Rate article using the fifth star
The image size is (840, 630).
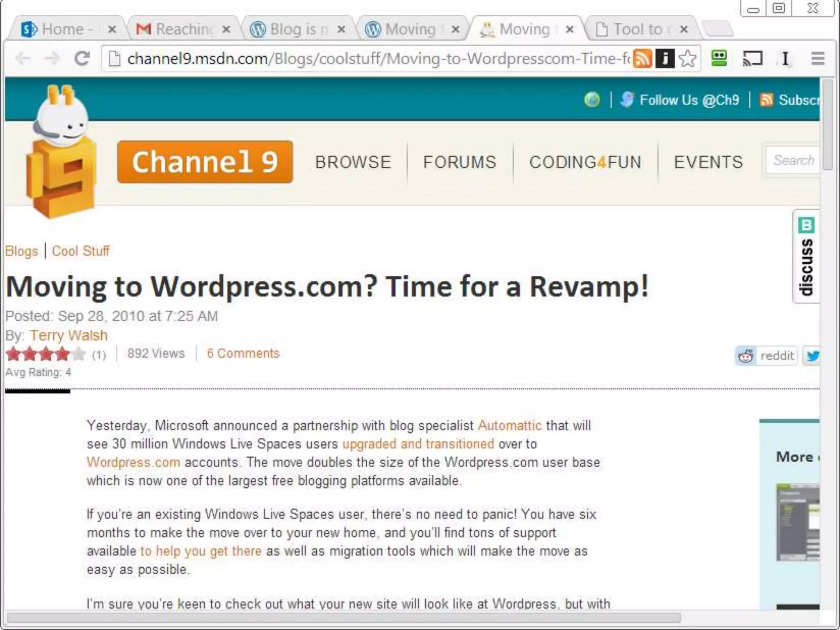(79, 354)
